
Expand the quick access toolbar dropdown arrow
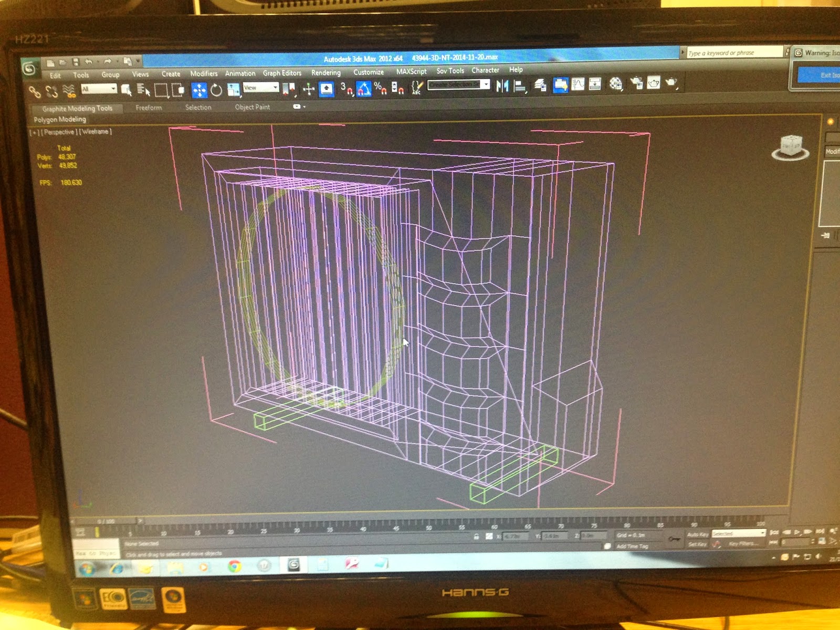pyautogui.click(x=139, y=61)
